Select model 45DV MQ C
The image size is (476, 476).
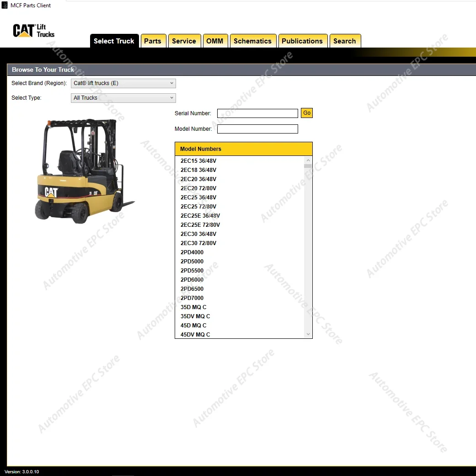click(x=195, y=335)
